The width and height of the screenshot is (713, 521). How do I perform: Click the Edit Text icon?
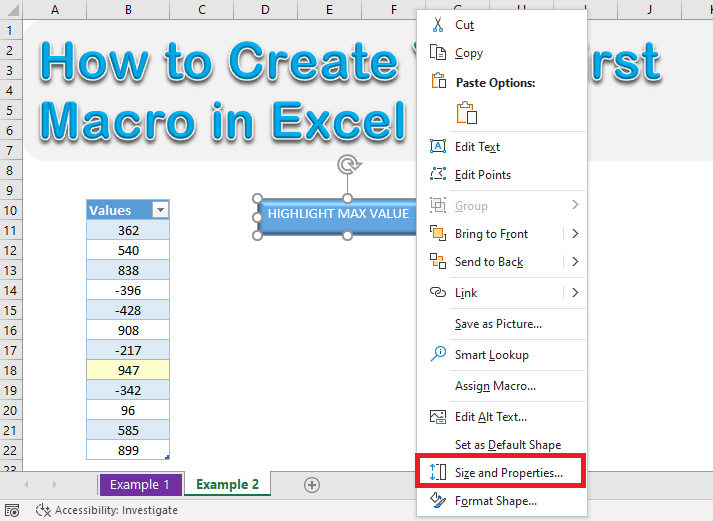pos(438,146)
